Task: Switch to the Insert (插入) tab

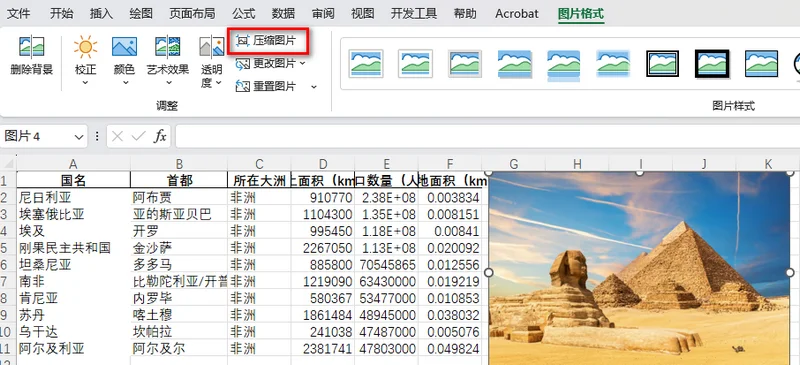Action: [x=101, y=14]
